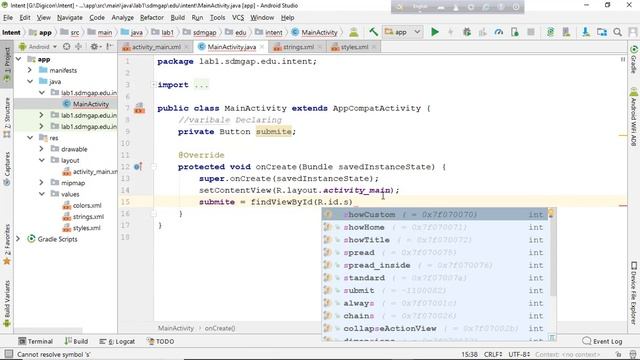Click CRLF line separator in status bar
Viewport: 640px width, 360px height.
click(493, 354)
